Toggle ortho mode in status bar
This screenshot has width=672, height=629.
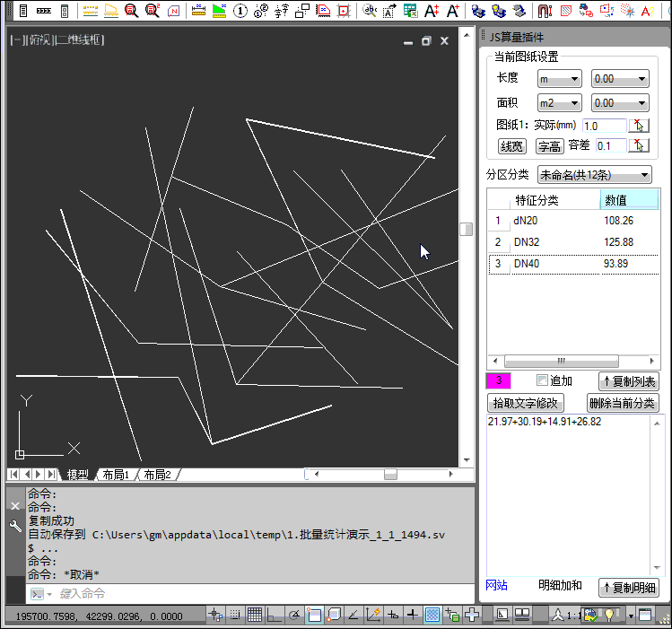274,615
